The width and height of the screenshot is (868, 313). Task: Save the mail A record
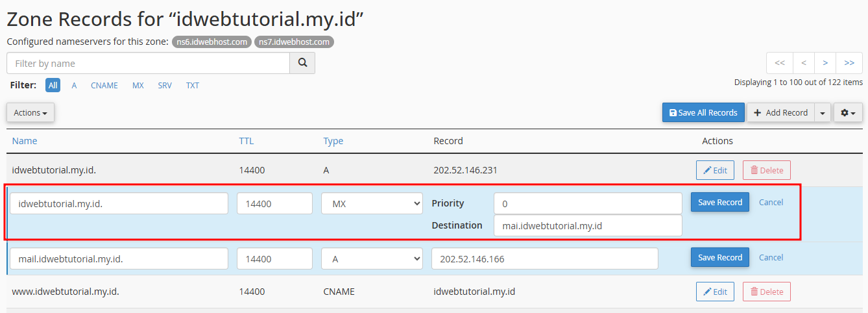pyautogui.click(x=720, y=257)
